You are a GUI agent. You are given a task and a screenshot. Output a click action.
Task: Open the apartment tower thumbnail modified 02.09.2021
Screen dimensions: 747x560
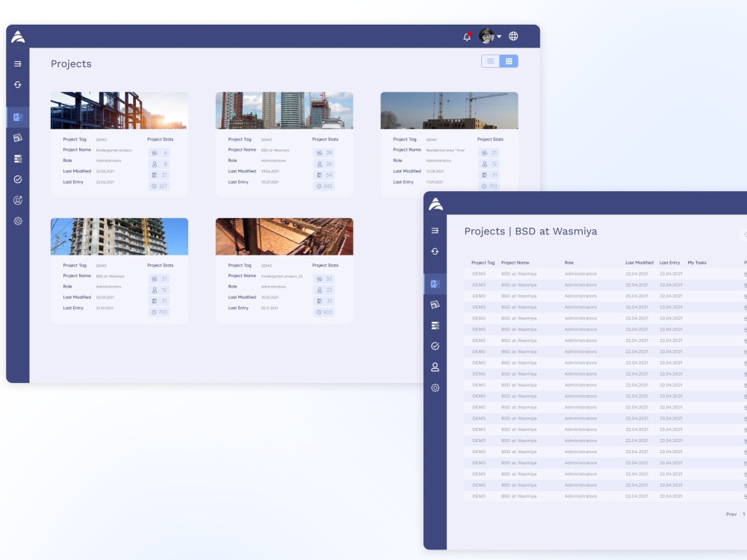pyautogui.click(x=119, y=237)
